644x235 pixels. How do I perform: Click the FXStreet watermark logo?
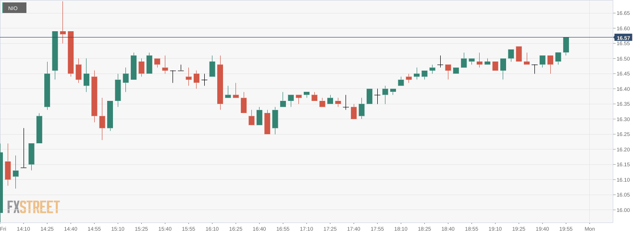33,207
